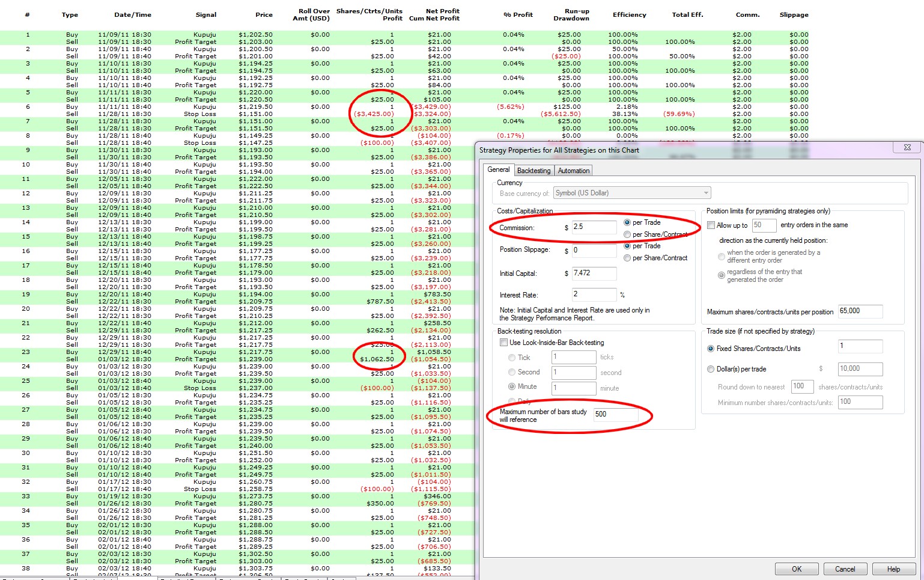Switch to the Backtesting tab
The height and width of the screenshot is (580, 924).
pos(533,171)
